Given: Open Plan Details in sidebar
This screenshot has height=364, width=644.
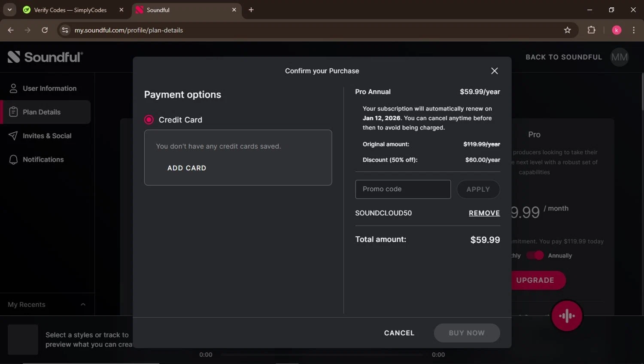Looking at the screenshot, I should pyautogui.click(x=46, y=112).
